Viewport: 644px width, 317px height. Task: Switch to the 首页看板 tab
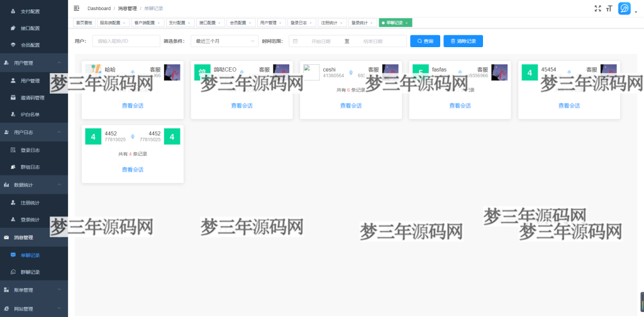coord(84,23)
